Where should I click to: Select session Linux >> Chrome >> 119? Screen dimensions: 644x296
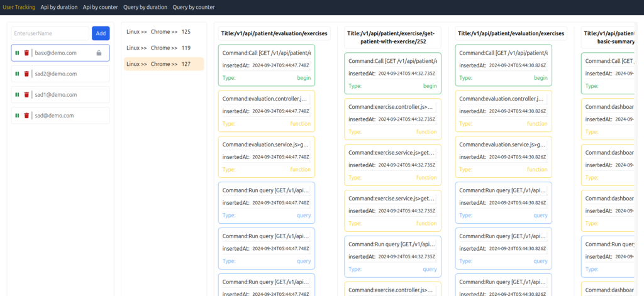[x=164, y=48]
